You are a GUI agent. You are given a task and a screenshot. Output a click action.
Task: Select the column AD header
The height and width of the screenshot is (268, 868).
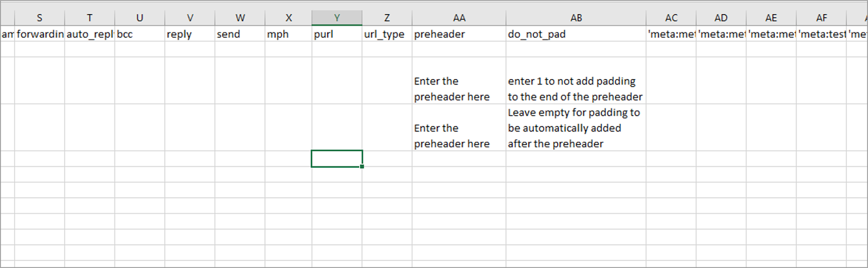(x=721, y=18)
